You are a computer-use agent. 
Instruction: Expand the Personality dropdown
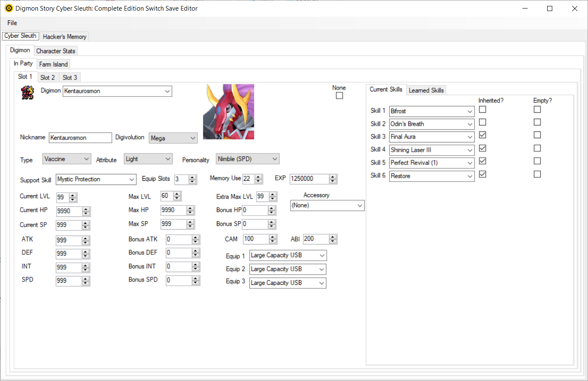(x=248, y=159)
